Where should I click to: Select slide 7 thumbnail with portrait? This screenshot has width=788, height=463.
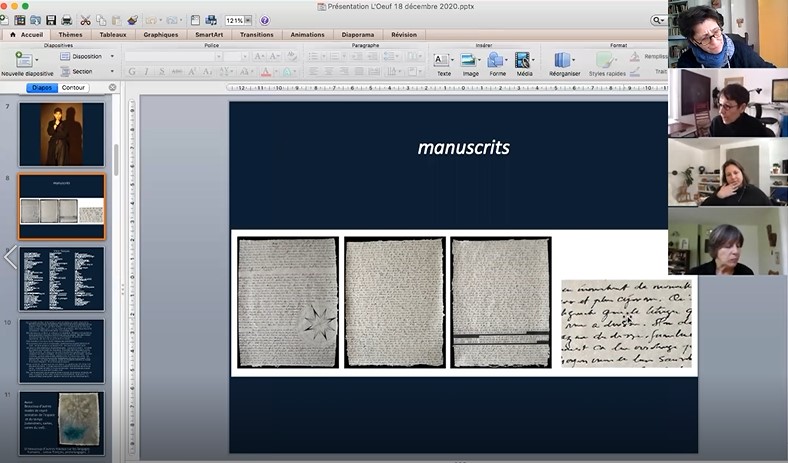61,134
